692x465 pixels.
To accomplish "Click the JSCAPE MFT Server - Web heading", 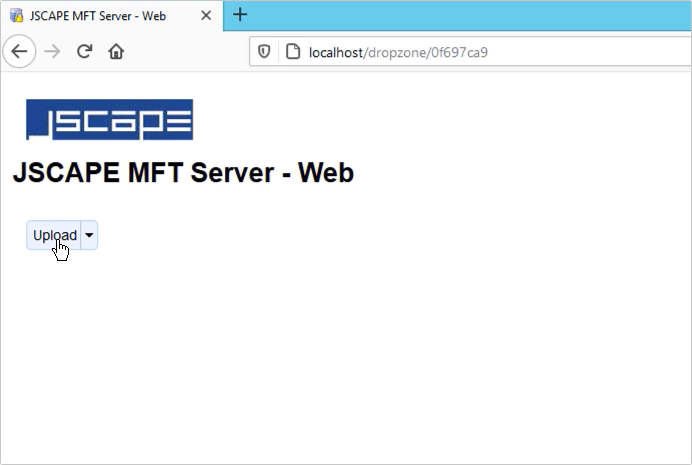I will (x=183, y=173).
